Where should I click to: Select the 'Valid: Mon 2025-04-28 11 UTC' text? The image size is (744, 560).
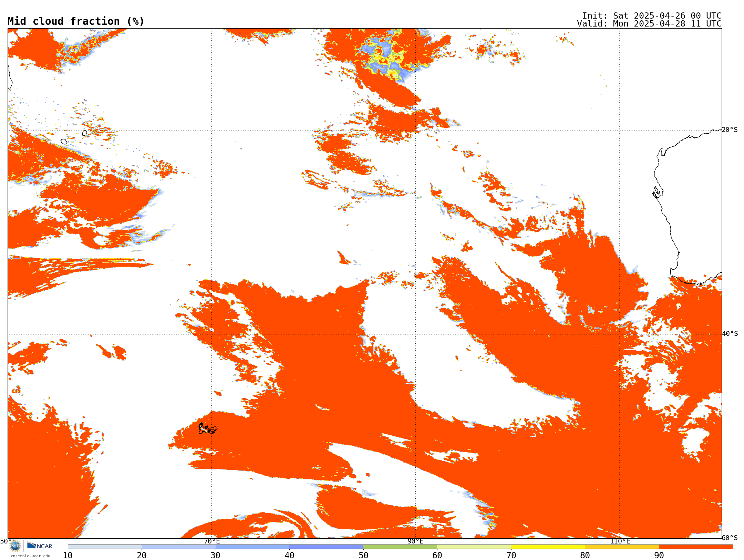(649, 24)
